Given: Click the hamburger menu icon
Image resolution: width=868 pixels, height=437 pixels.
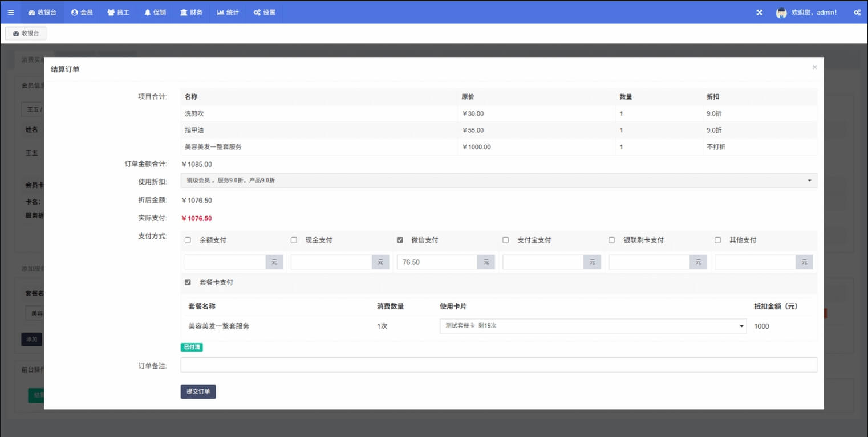Looking at the screenshot, I should (x=10, y=12).
